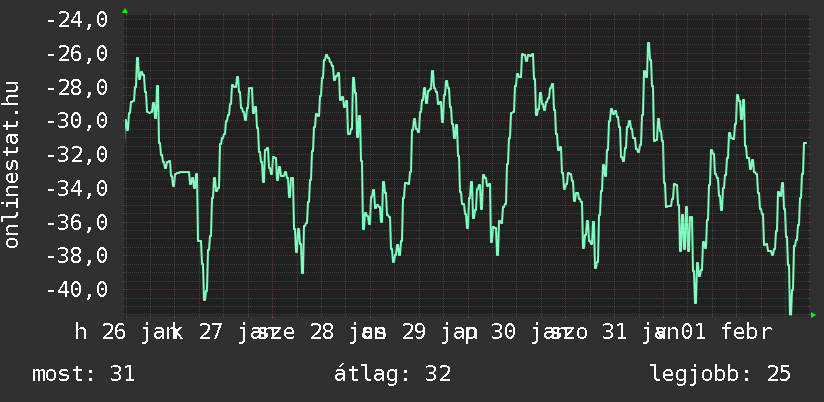The image size is (824, 402).
Task: Click the green arrow ending the X axis
Action: pos(813,315)
